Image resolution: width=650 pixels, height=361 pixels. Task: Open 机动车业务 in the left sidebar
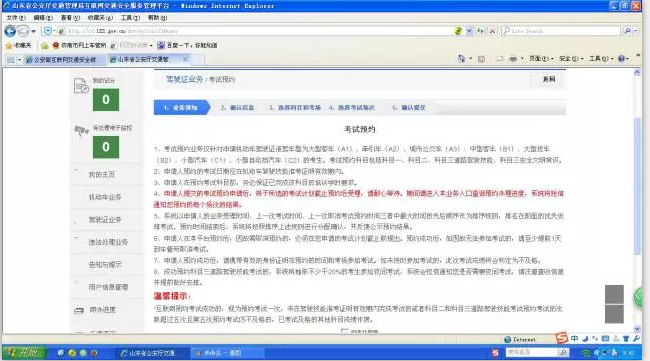(x=105, y=197)
